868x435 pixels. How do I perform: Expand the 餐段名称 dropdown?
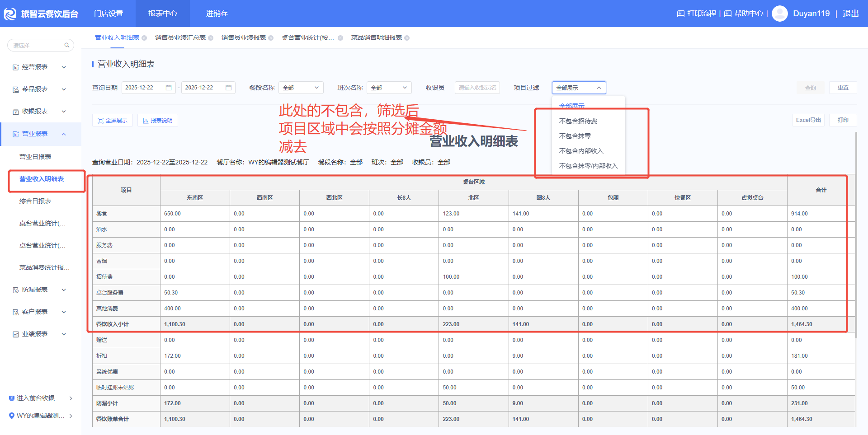point(301,88)
